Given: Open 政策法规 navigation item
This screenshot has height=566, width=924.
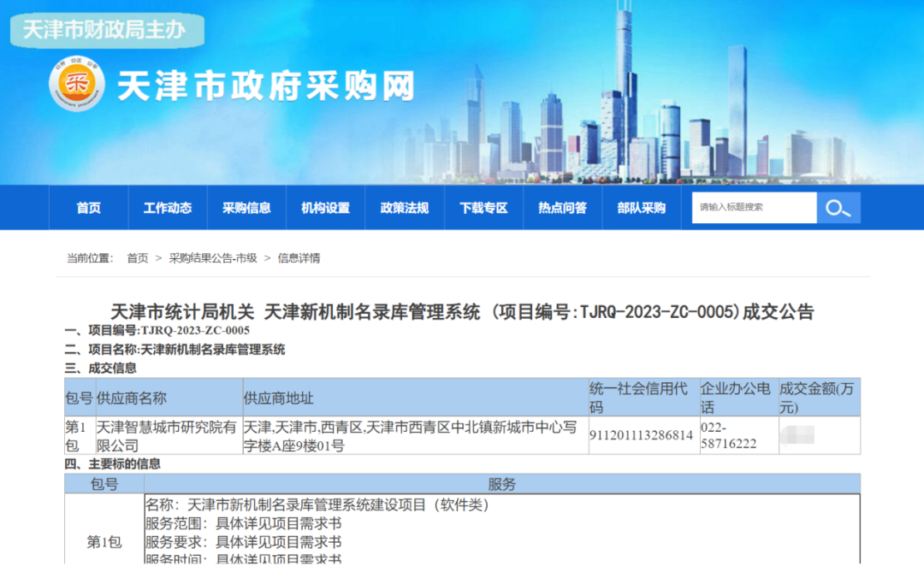Looking at the screenshot, I should (404, 208).
